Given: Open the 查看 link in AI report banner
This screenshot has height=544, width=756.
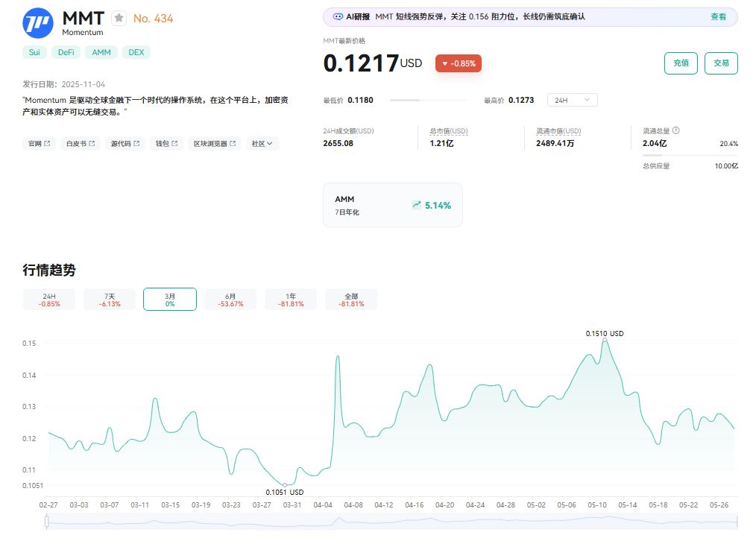Looking at the screenshot, I should 718,17.
